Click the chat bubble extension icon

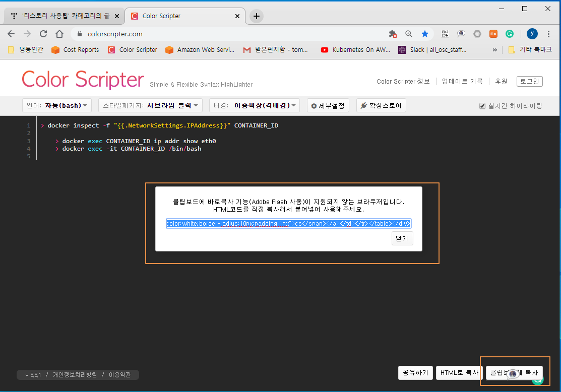click(461, 34)
